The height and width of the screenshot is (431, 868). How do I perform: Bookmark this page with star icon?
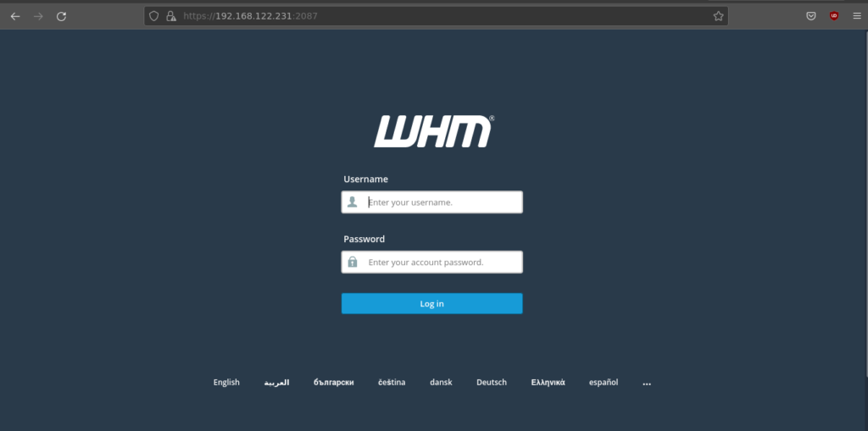[719, 16]
